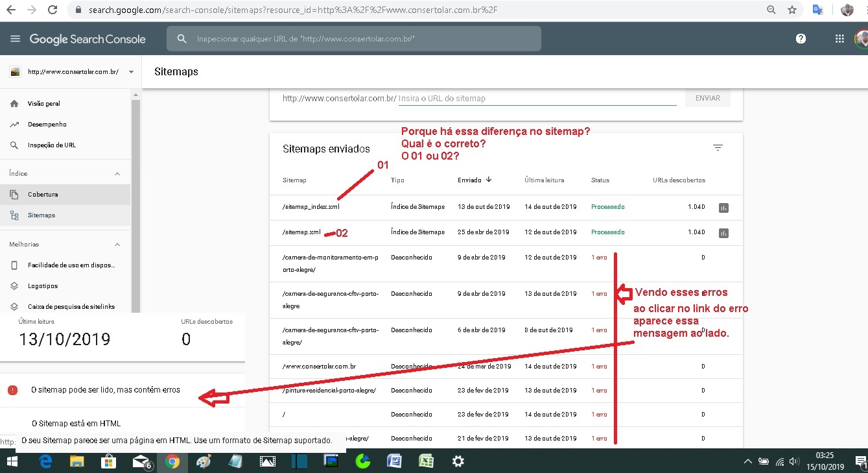
Task: Open Paint from the taskbar
Action: pyautogui.click(x=204, y=461)
